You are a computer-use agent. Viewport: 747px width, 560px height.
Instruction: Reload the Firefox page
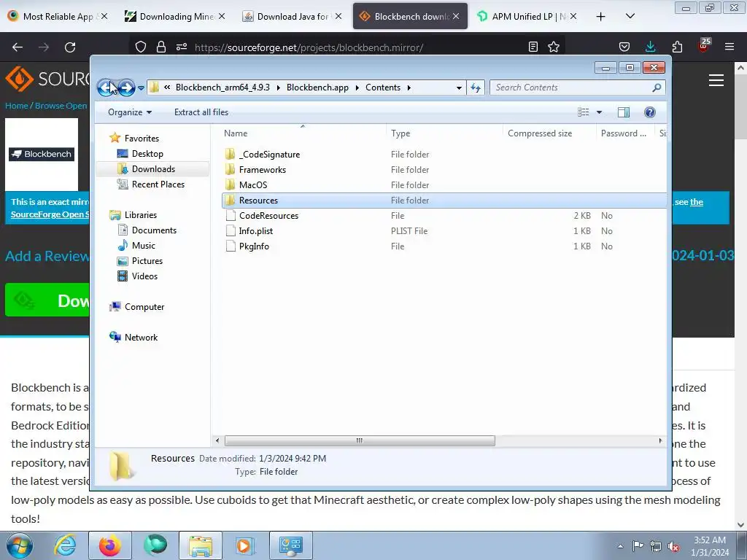coord(70,47)
